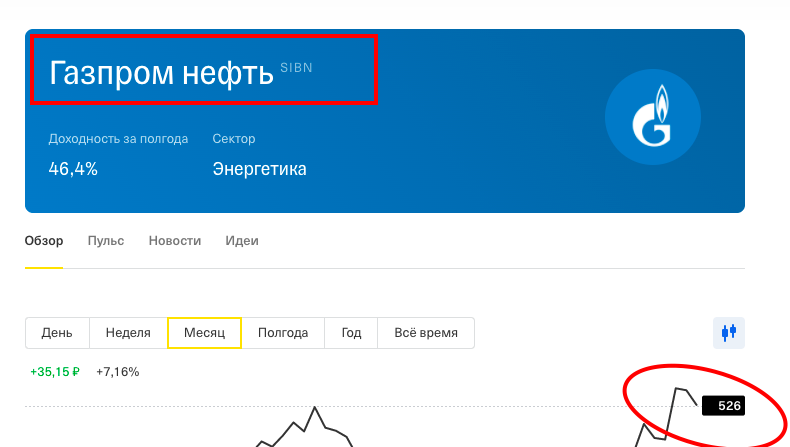Click the 526 current price marker
This screenshot has width=790, height=447.
tap(723, 406)
